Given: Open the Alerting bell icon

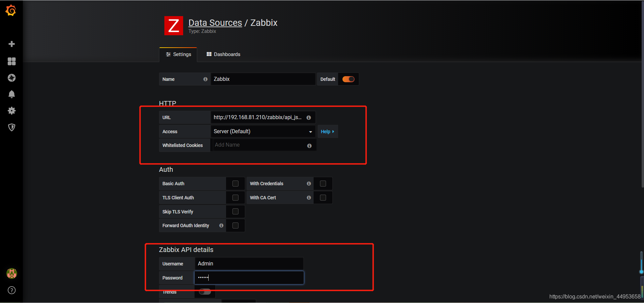Looking at the screenshot, I should pos(12,94).
